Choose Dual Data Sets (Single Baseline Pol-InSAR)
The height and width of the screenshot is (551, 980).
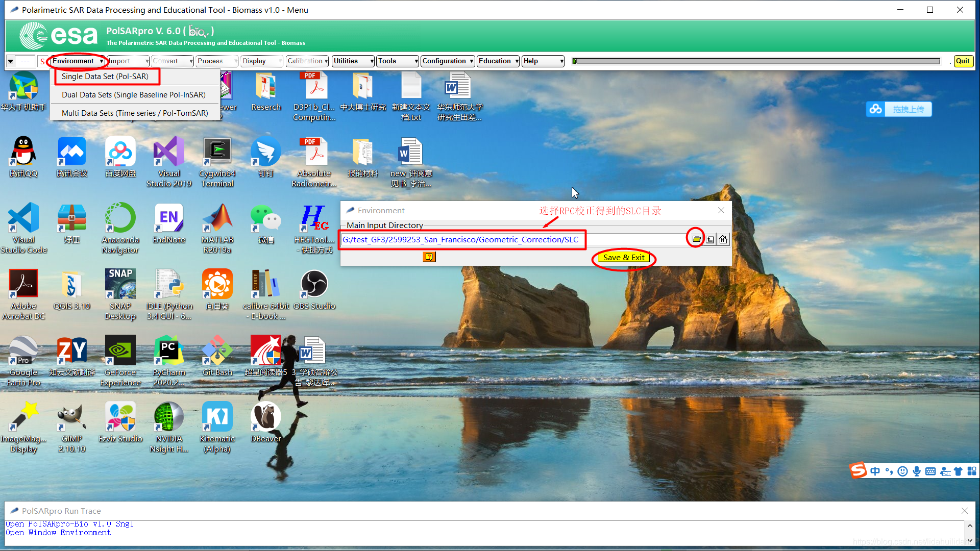coord(133,95)
